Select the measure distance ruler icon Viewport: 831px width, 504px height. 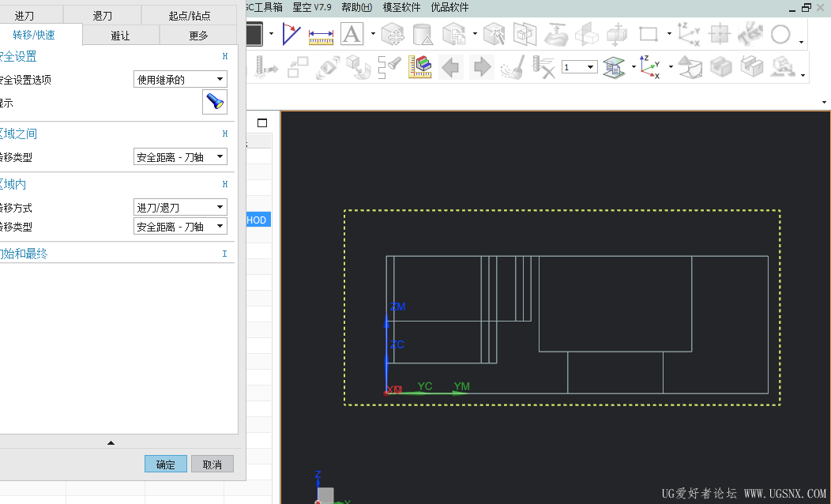click(321, 35)
